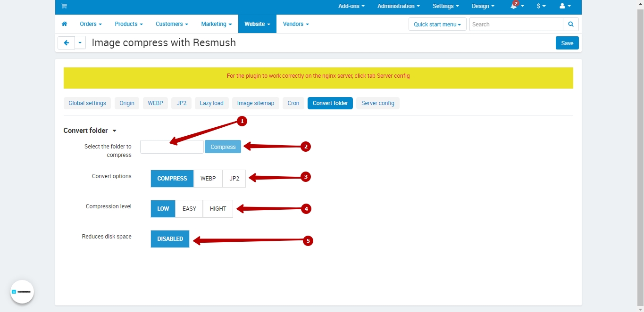Switch to Image sitemap tab
The image size is (644, 312).
click(256, 103)
